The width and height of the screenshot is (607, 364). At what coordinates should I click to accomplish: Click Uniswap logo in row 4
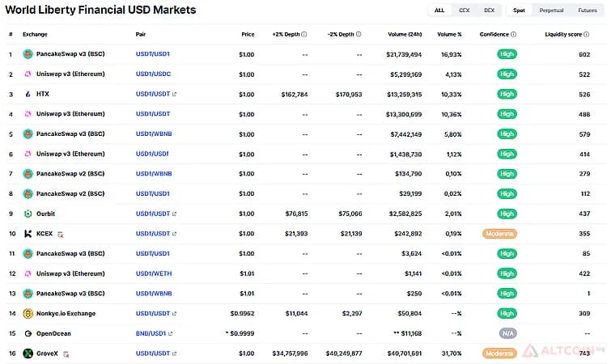28,114
